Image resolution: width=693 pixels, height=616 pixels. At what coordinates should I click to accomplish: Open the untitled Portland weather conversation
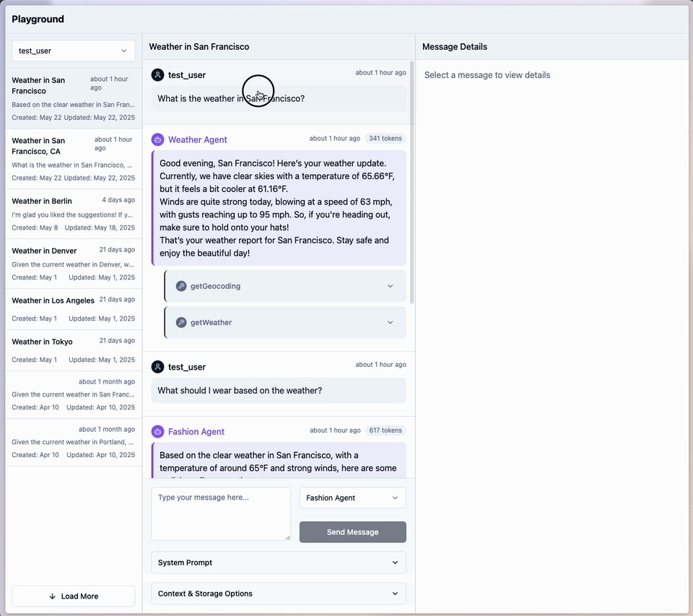click(74, 442)
